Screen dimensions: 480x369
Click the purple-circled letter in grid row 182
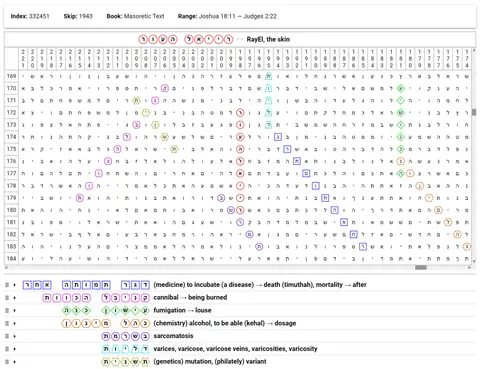coord(249,234)
